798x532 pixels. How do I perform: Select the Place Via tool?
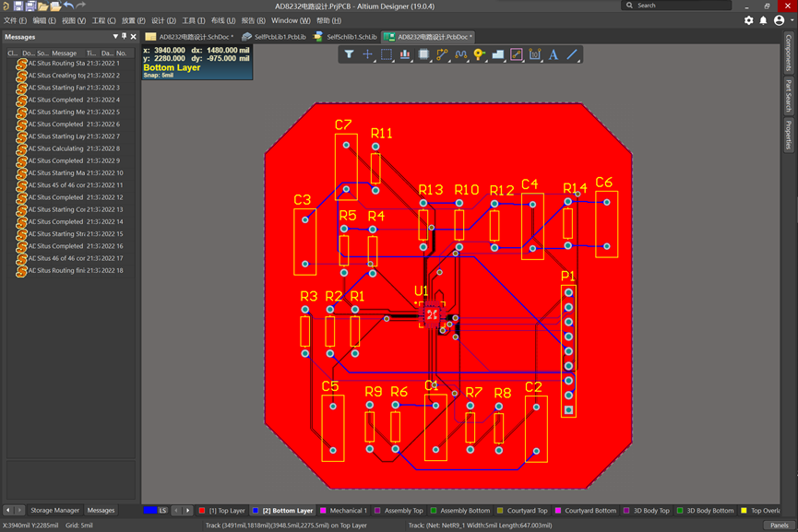click(479, 54)
